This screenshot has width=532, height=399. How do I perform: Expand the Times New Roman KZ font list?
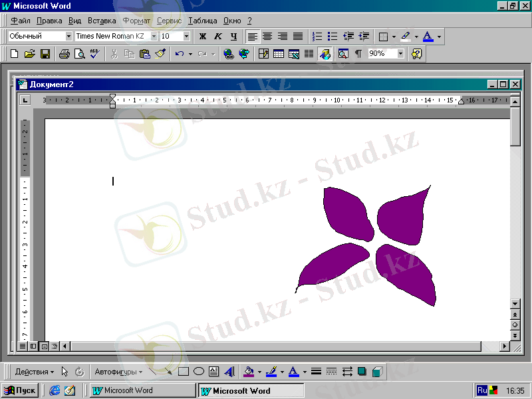click(154, 36)
